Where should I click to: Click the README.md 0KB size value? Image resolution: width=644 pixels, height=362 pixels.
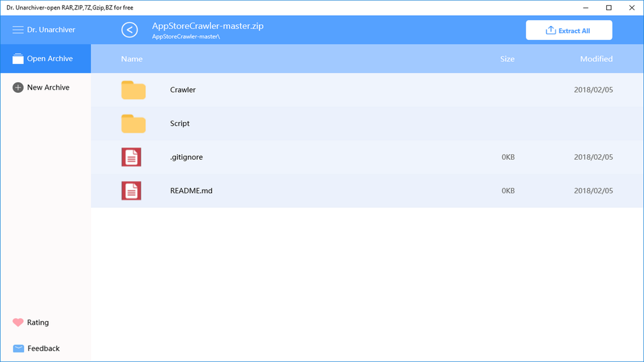(508, 191)
